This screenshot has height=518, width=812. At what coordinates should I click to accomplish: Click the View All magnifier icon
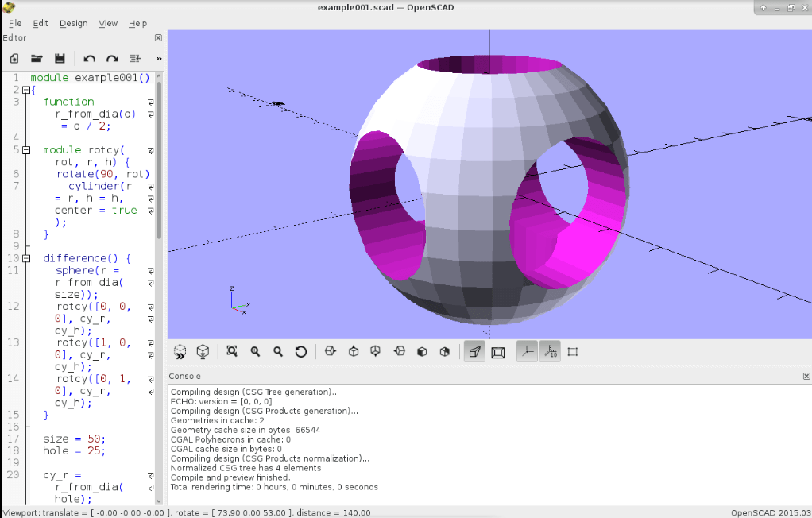tap(231, 351)
